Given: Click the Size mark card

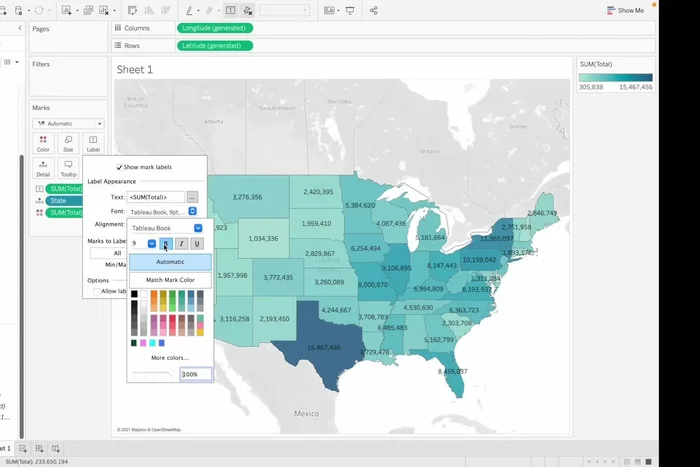Looking at the screenshot, I should (x=68, y=143).
